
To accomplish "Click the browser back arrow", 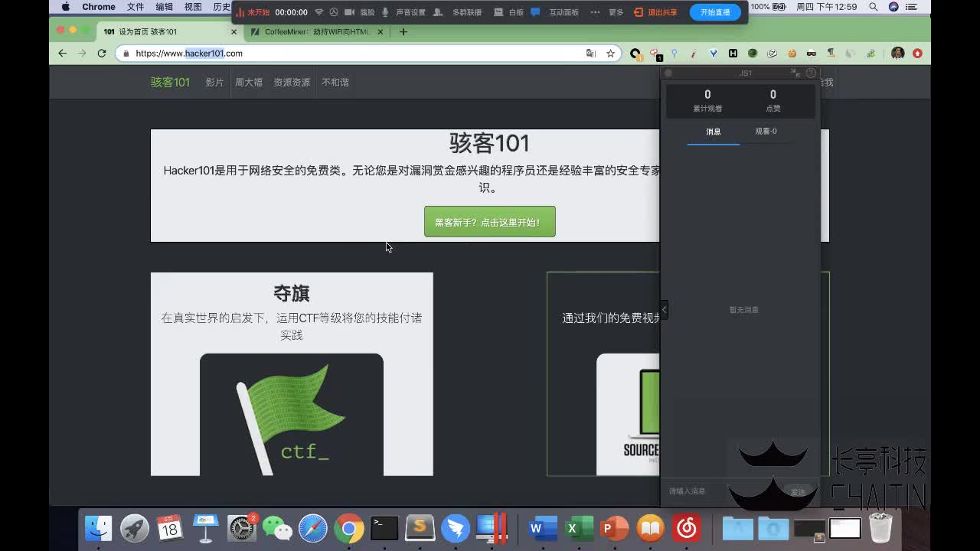I will [x=63, y=54].
